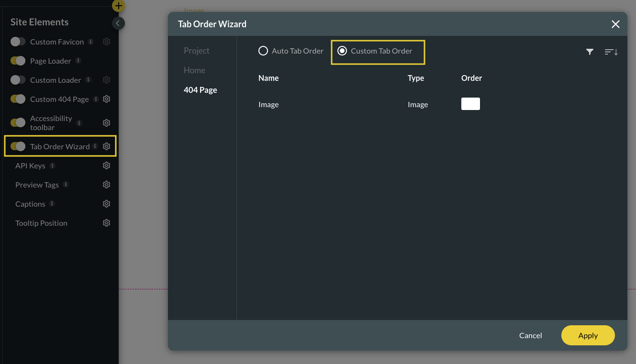The image size is (636, 364).
Task: Click info icon beside Page Loader
Action: click(x=78, y=61)
